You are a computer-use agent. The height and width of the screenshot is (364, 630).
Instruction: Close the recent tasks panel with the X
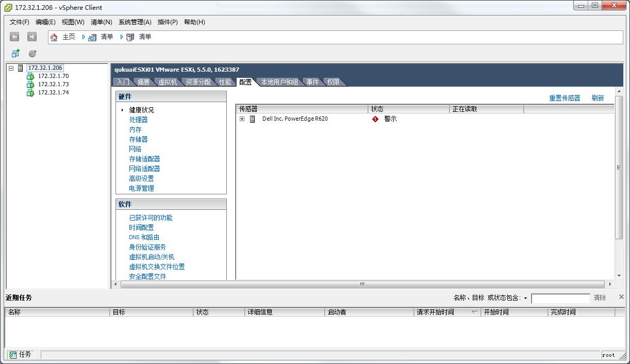tap(621, 297)
